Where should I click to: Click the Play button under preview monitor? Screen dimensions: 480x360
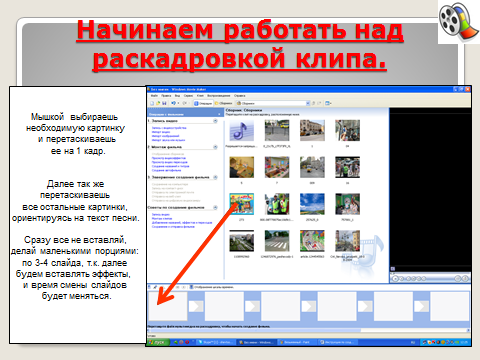pyautogui.click(x=395, y=278)
